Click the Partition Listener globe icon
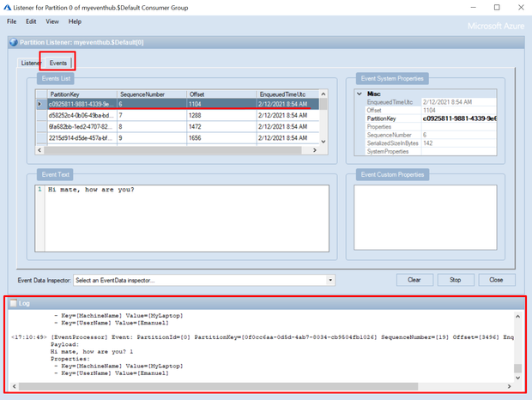The height and width of the screenshot is (400, 532). coord(14,42)
